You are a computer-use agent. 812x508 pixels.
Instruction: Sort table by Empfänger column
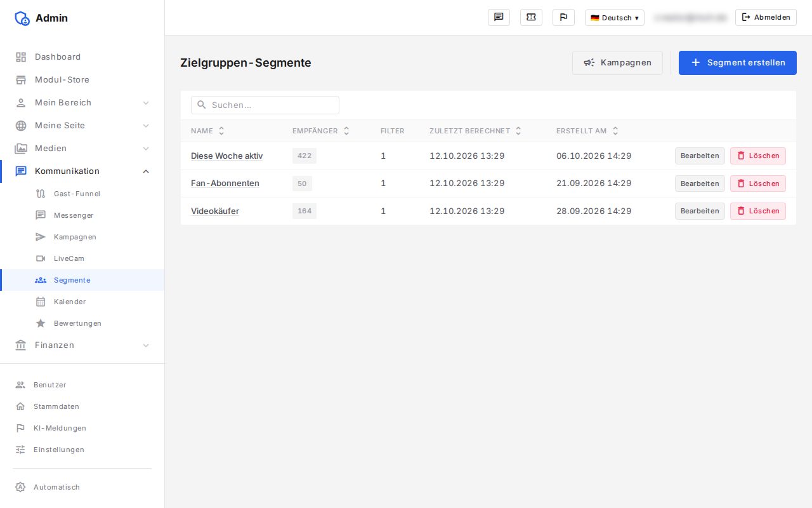[x=321, y=131]
